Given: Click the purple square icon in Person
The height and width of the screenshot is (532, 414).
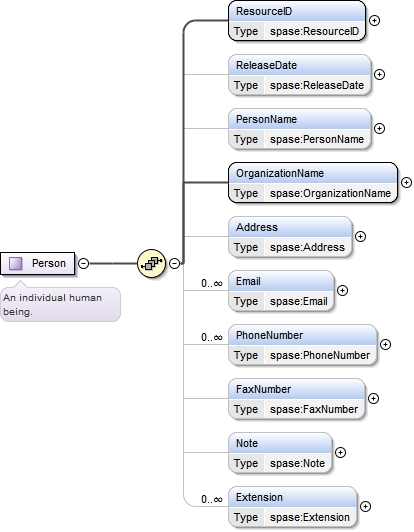Looking at the screenshot, I should point(16,263).
